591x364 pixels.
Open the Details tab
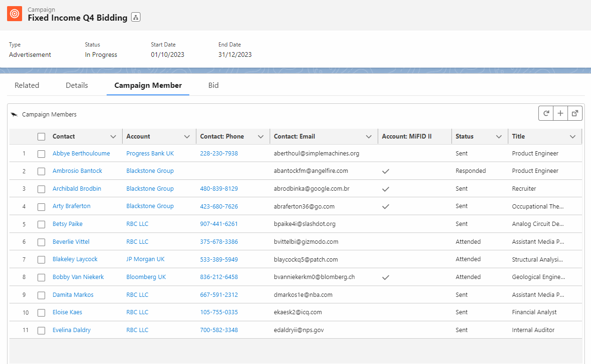(77, 85)
